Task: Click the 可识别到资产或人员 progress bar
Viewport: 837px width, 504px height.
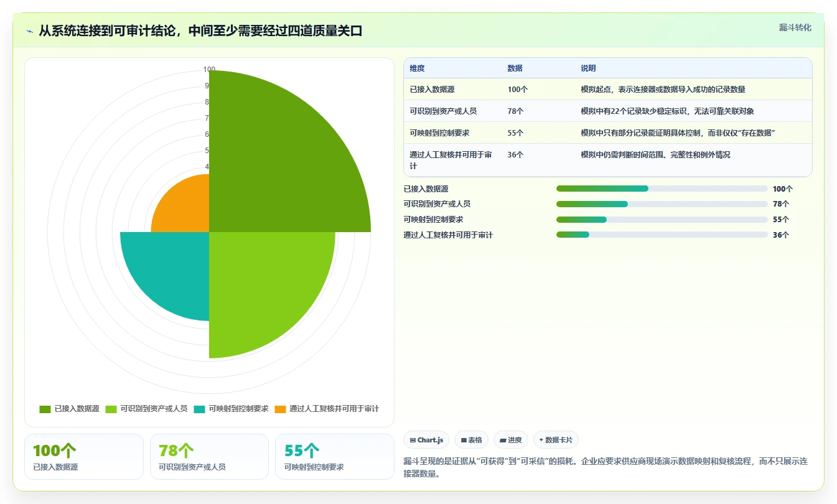Action: tap(662, 204)
